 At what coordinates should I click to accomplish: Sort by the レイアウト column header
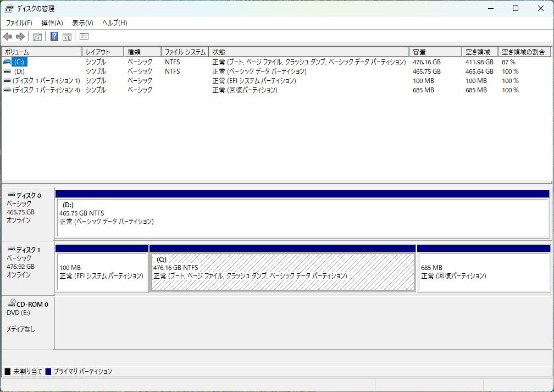[103, 52]
